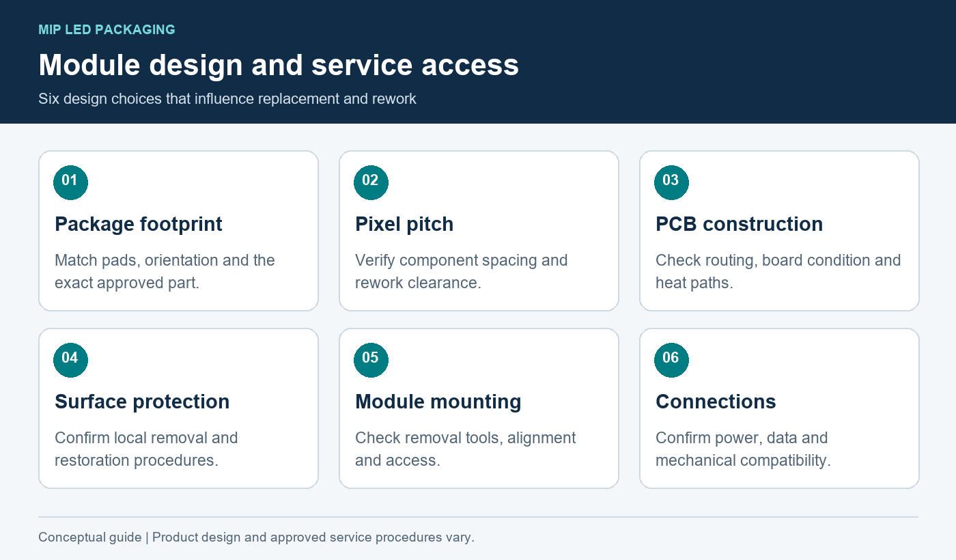The width and height of the screenshot is (956, 560).
Task: Click the PCB construction title
Action: point(739,224)
